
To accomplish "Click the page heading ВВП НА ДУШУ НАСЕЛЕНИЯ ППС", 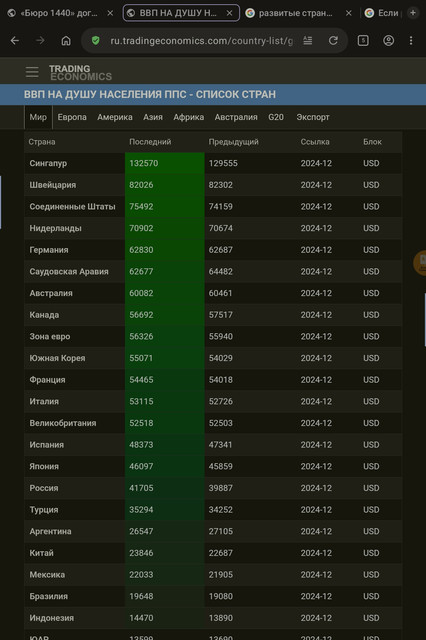I will 150,94.
